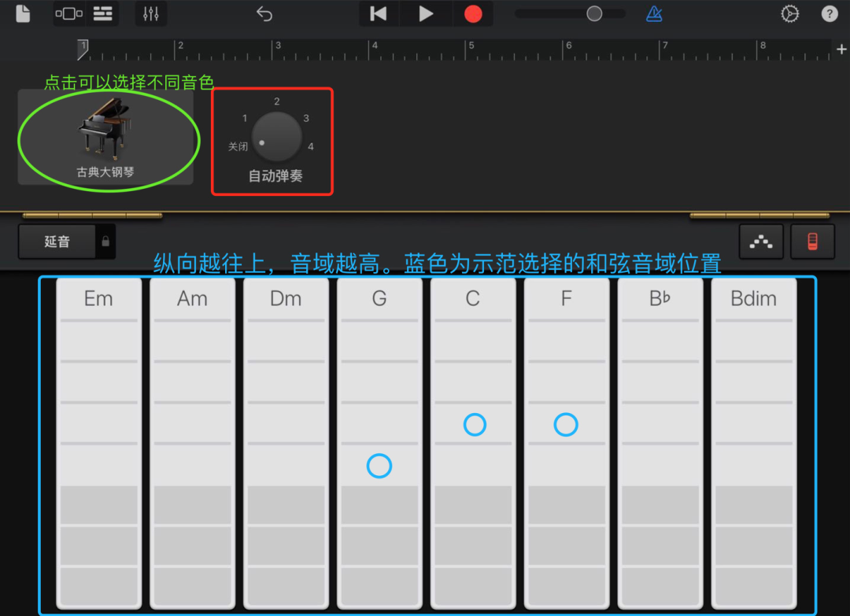Click the undo arrow icon

click(264, 13)
